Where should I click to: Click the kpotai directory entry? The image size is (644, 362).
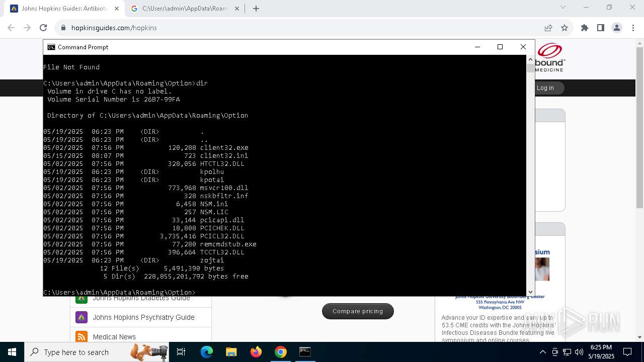pyautogui.click(x=212, y=179)
